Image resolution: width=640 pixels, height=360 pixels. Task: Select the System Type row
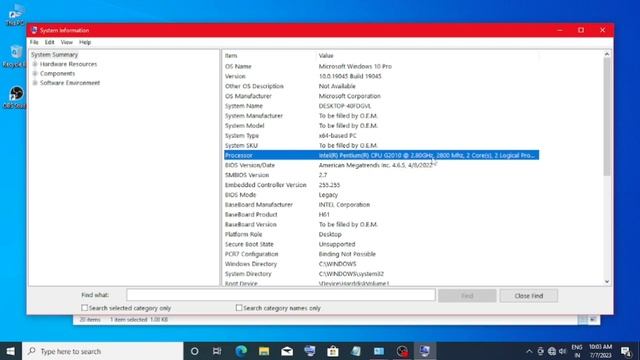click(x=381, y=136)
